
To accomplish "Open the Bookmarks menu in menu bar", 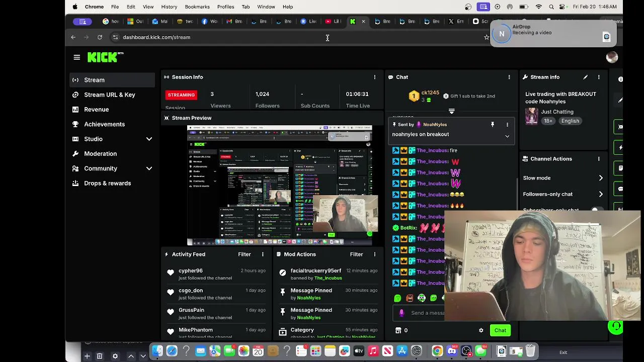I will [x=197, y=7].
